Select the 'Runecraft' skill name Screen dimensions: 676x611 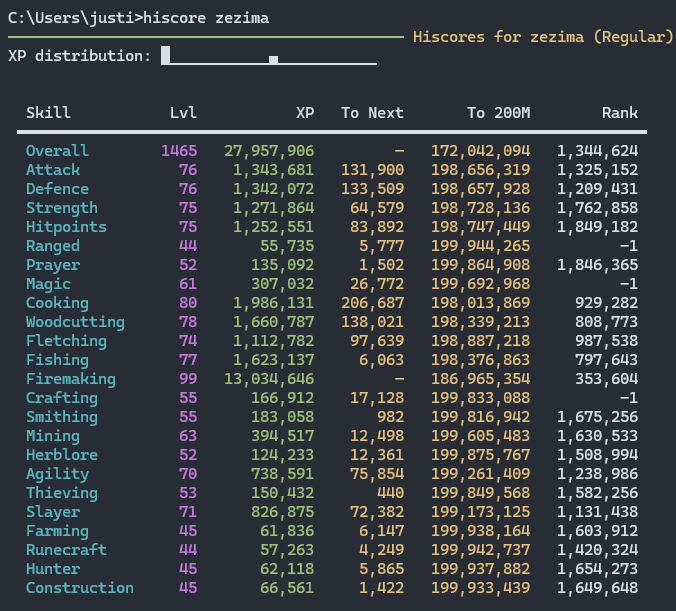coord(66,550)
